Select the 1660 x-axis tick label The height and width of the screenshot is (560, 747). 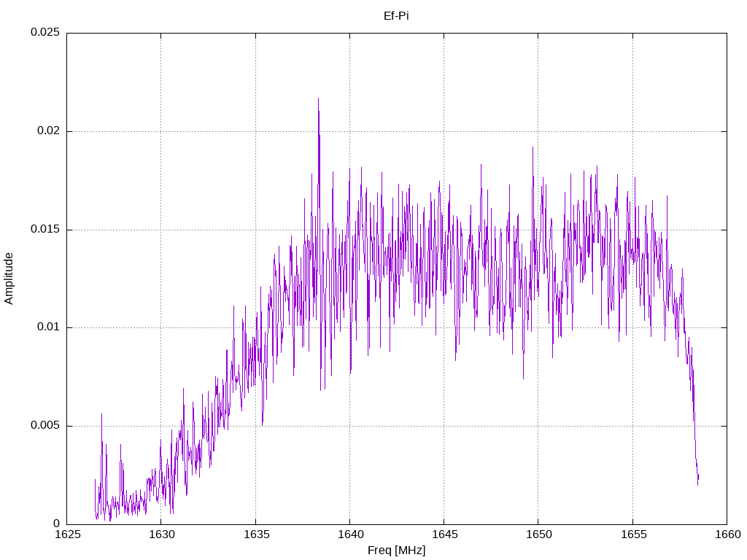click(728, 534)
